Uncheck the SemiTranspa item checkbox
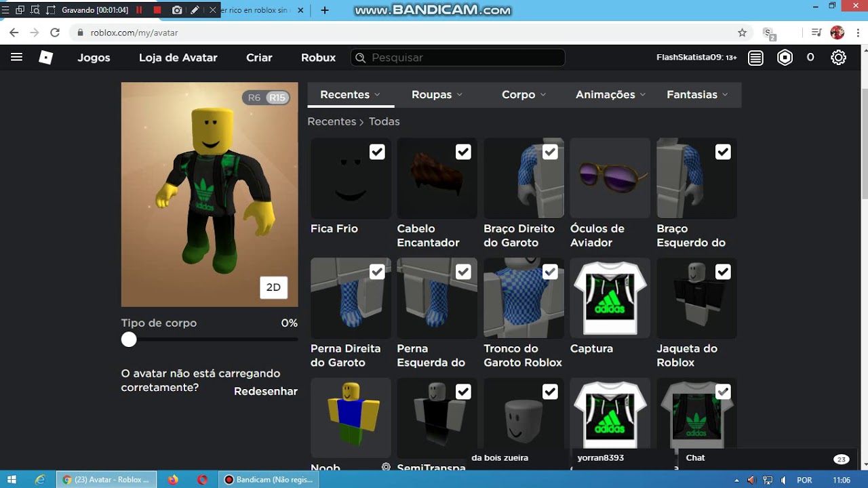This screenshot has width=868, height=488. pos(463,392)
